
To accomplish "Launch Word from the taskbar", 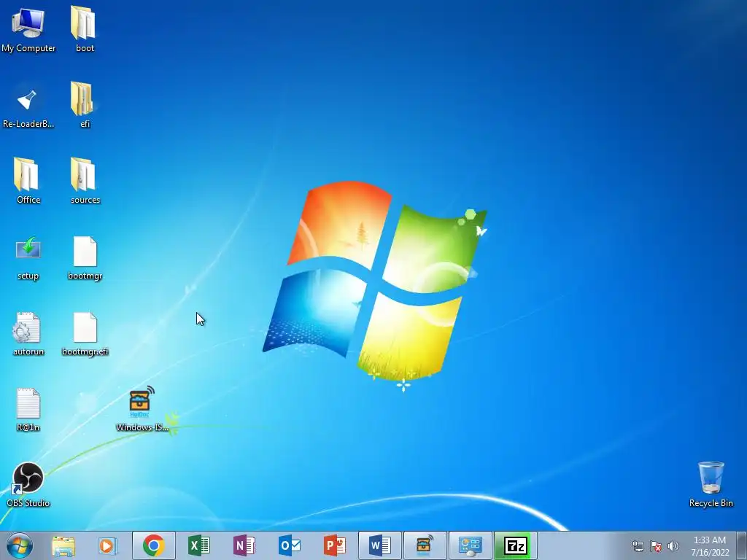I will pyautogui.click(x=379, y=545).
